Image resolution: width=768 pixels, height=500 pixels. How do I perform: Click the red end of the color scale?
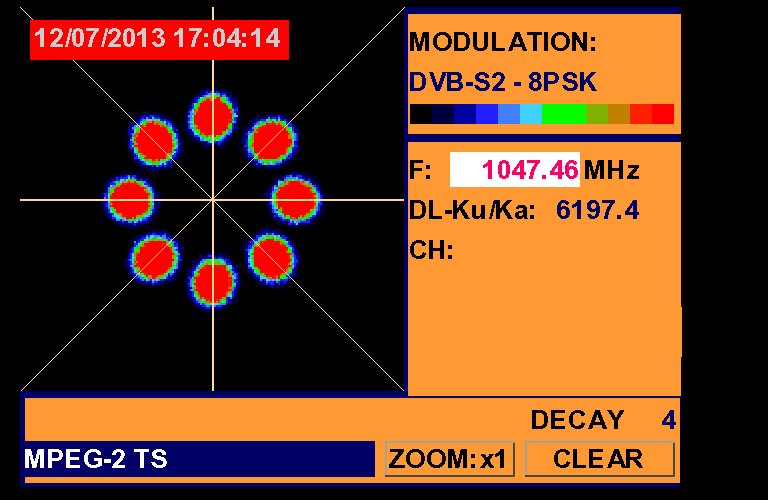(x=662, y=114)
